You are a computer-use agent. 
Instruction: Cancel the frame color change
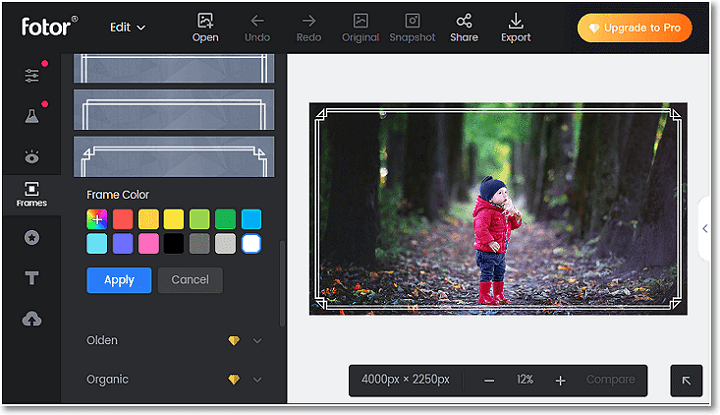(x=190, y=280)
